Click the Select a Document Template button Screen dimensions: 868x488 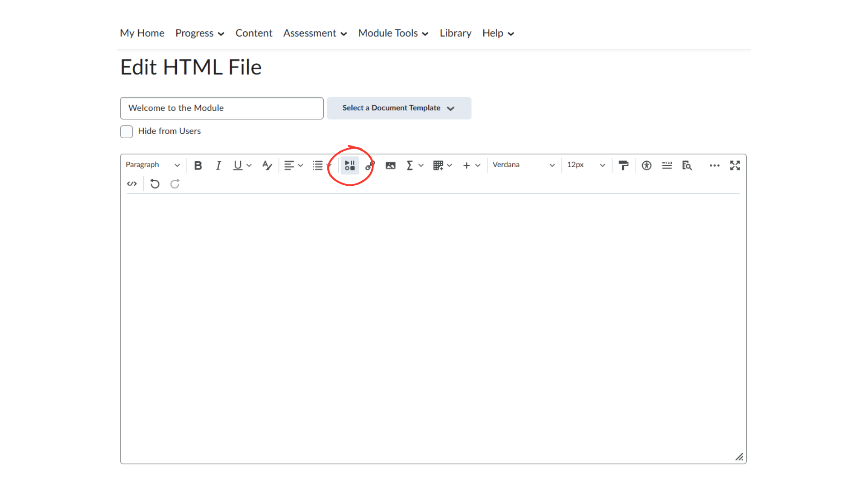[398, 108]
